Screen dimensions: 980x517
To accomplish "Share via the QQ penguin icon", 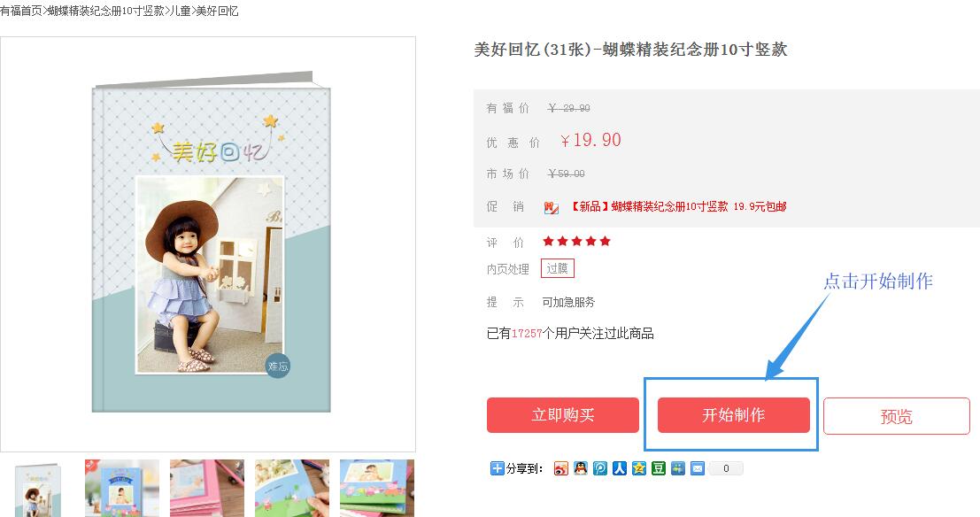I will pyautogui.click(x=581, y=468).
